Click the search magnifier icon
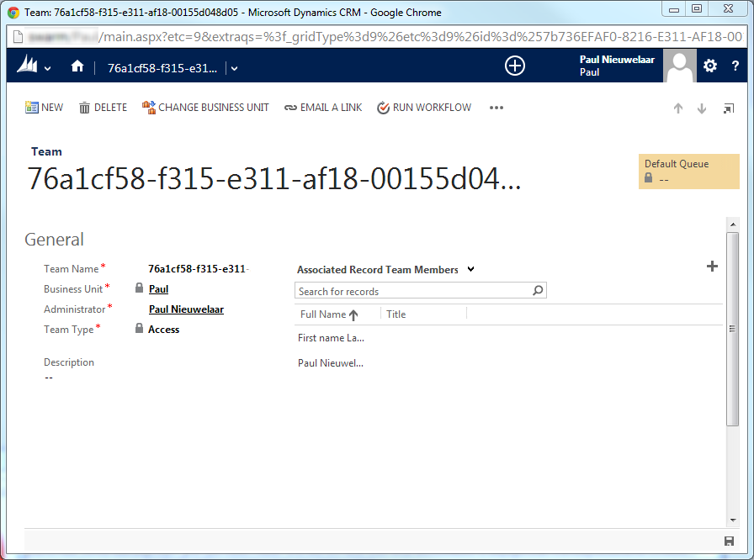Screen dimensions: 754x560 pyautogui.click(x=538, y=291)
